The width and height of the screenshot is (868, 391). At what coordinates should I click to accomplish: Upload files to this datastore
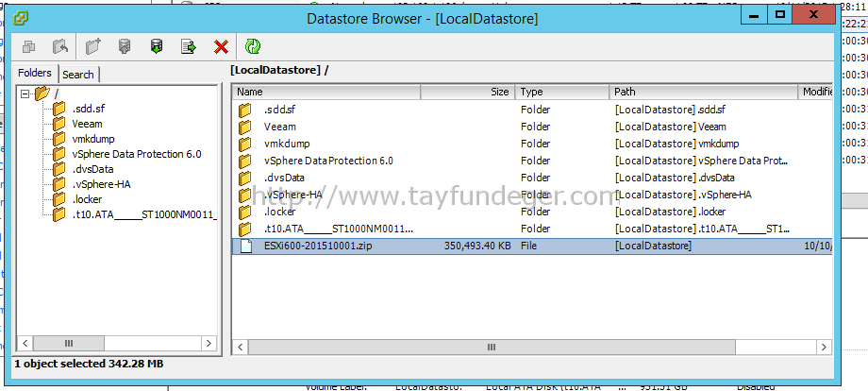point(125,47)
